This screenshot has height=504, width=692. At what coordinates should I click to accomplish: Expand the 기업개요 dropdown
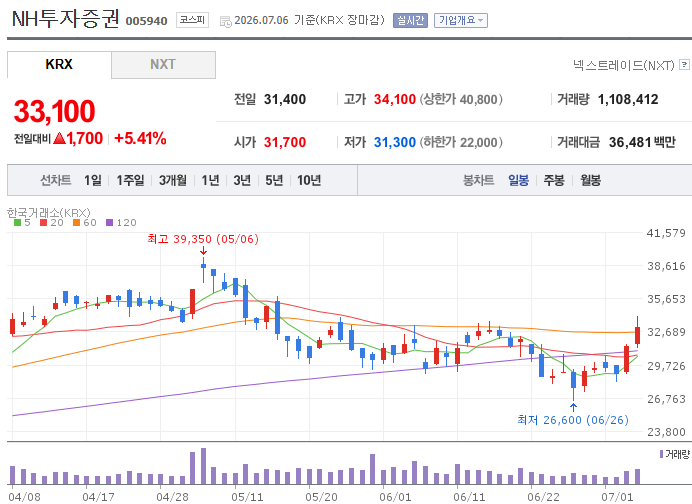(x=461, y=20)
